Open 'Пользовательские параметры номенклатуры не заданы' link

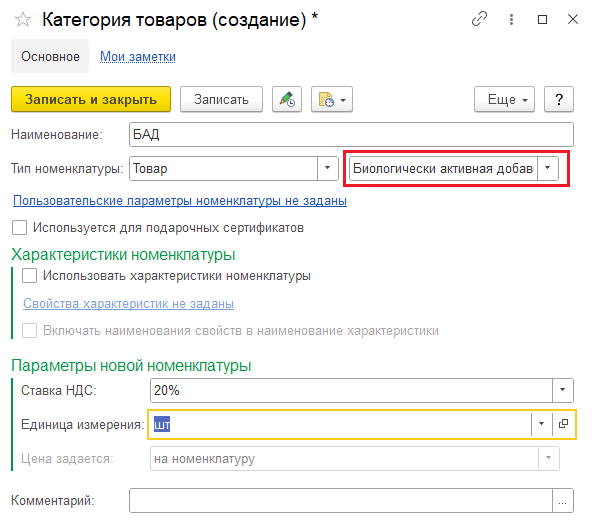click(180, 200)
